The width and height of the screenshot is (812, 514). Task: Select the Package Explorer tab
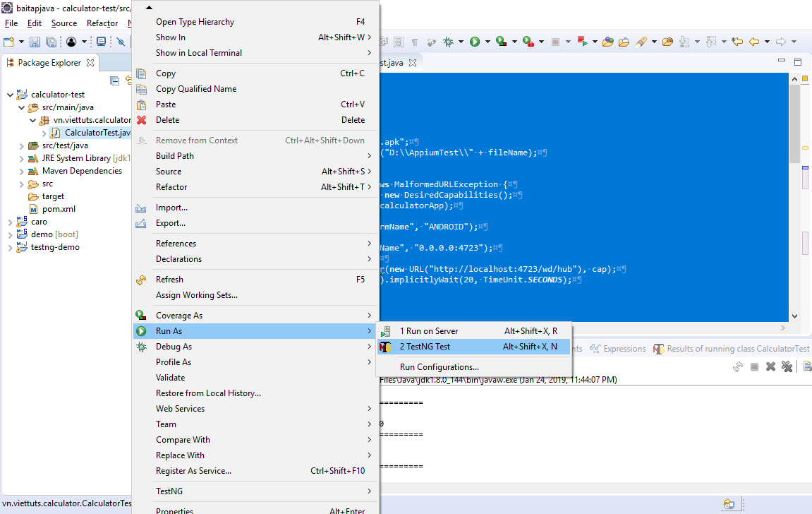point(49,63)
